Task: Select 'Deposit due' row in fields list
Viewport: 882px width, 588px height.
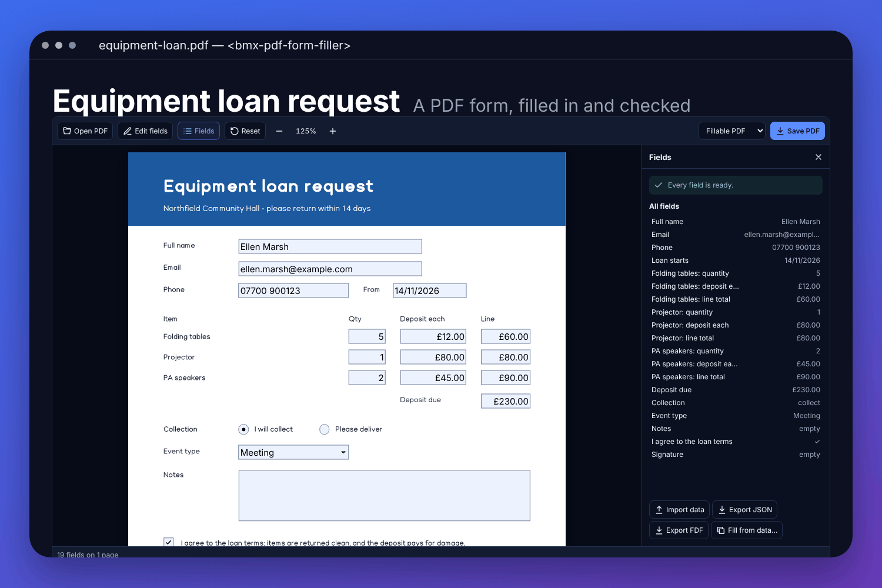Action: point(736,390)
